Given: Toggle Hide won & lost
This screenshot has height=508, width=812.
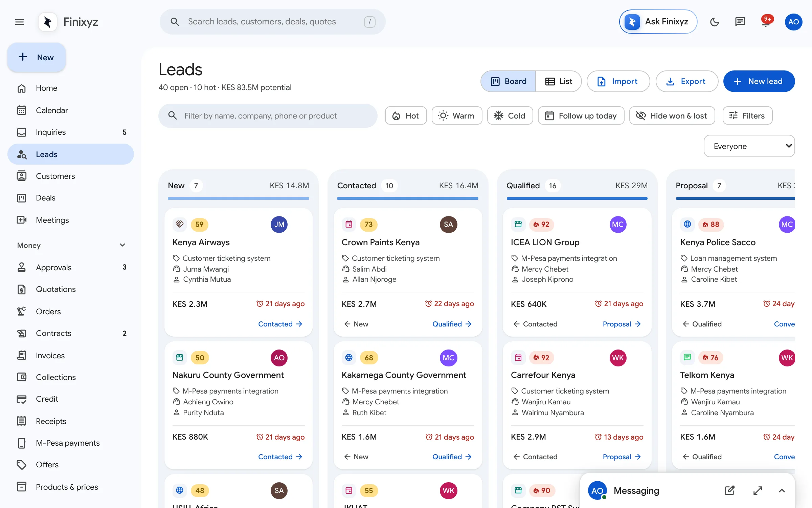Looking at the screenshot, I should [x=672, y=116].
